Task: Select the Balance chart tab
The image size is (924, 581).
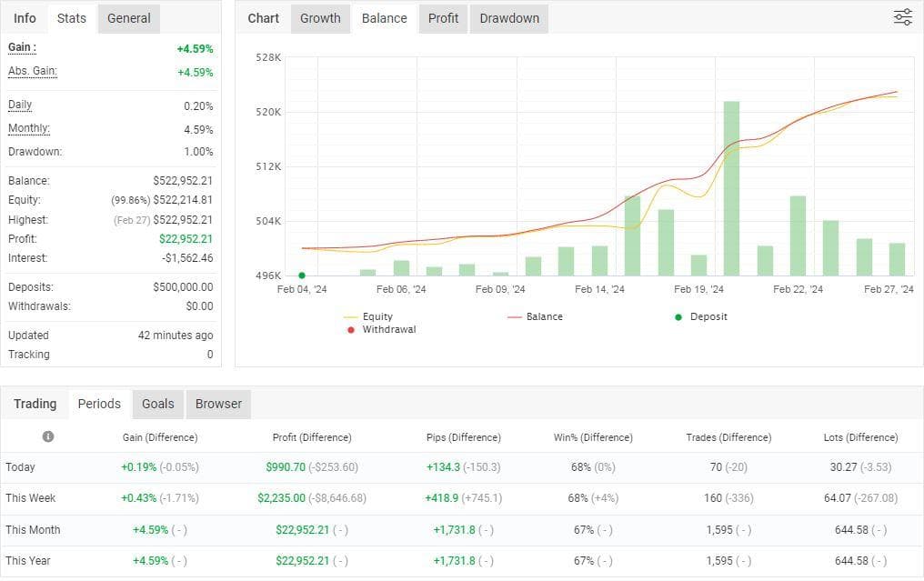Action: (384, 18)
